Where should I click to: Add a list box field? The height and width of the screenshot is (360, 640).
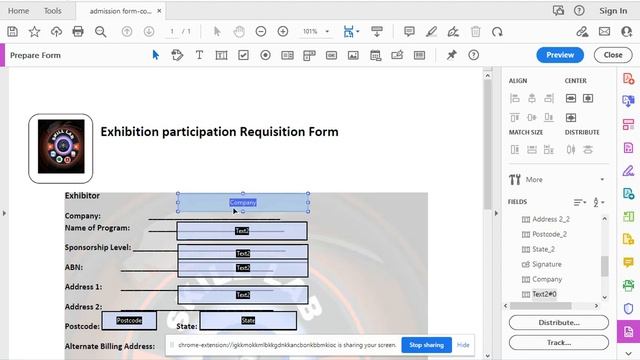287,55
